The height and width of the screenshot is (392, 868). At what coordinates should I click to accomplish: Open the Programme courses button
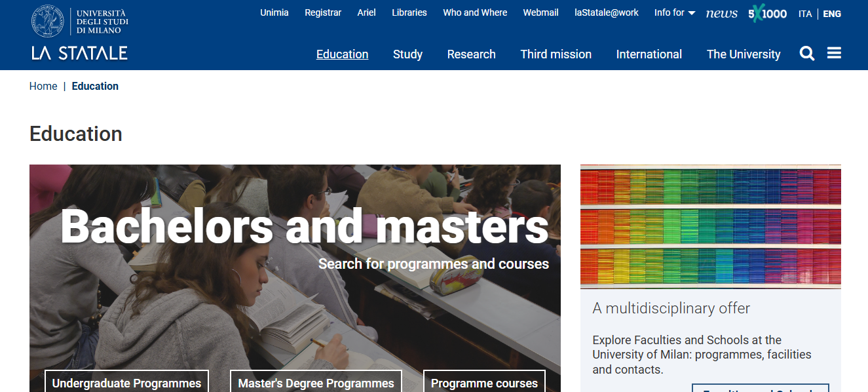pyautogui.click(x=483, y=383)
